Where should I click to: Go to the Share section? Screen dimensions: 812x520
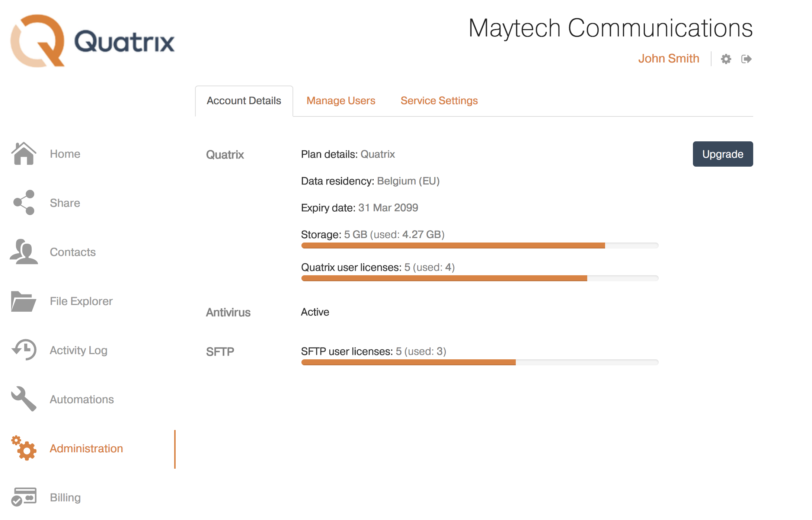[x=65, y=203]
